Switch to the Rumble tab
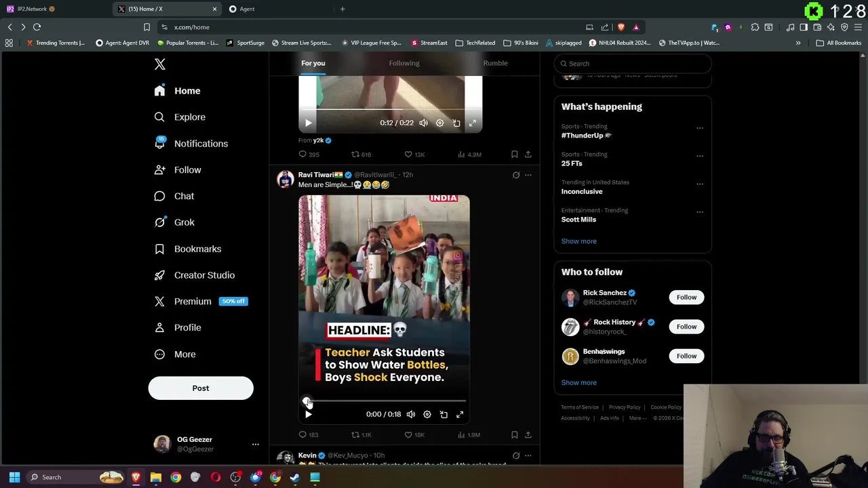Image resolution: width=868 pixels, height=488 pixels. (x=495, y=63)
